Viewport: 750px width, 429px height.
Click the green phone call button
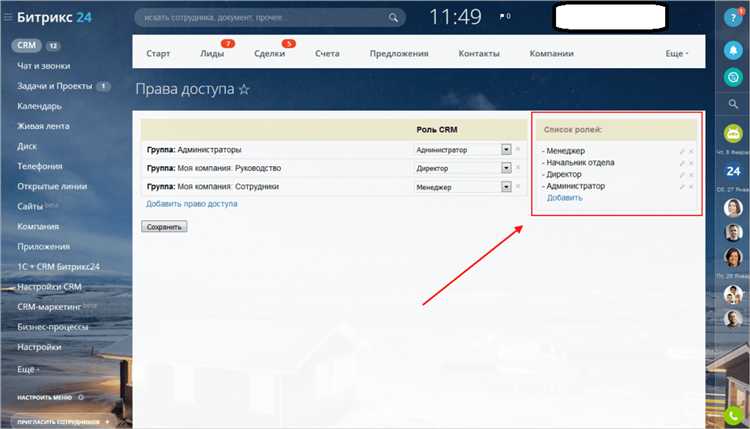coord(733,416)
